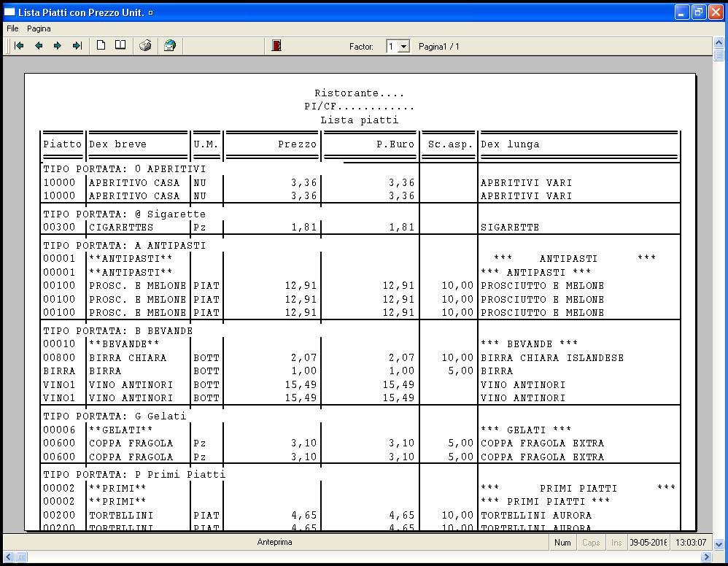The height and width of the screenshot is (566, 728).
Task: Click the 'CIGARETTES' row text
Action: click(x=120, y=227)
